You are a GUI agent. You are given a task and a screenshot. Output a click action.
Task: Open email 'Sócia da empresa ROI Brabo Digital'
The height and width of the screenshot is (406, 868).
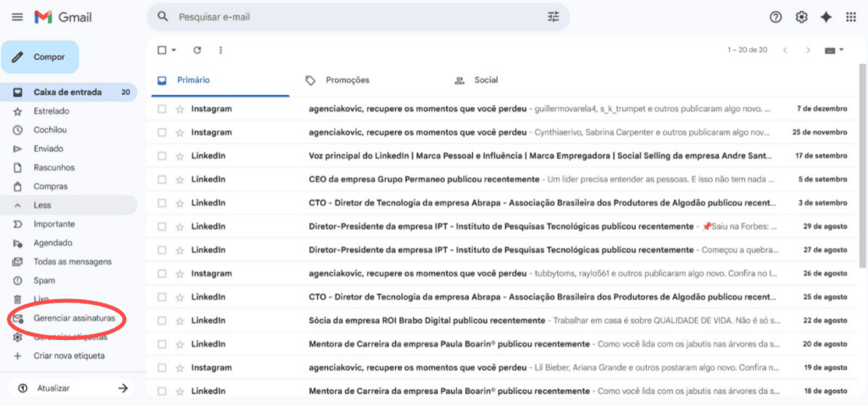tap(427, 320)
